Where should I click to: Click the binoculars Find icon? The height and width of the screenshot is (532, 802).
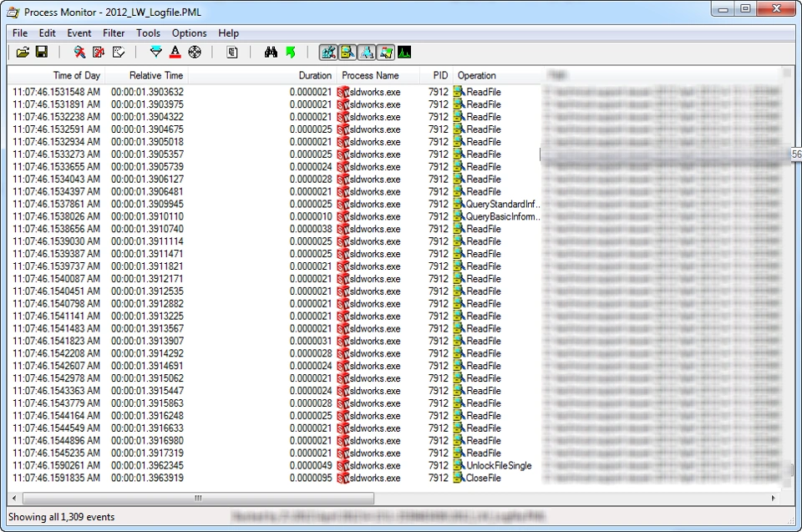point(271,52)
